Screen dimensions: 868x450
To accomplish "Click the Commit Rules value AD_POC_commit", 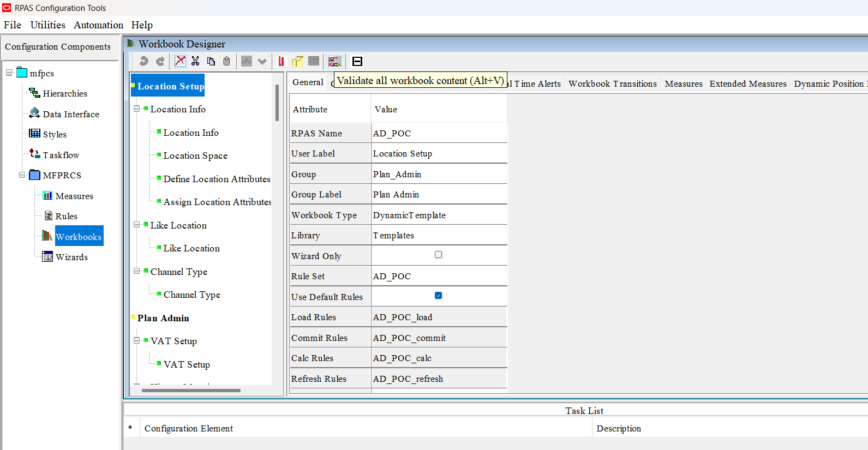I will point(439,338).
